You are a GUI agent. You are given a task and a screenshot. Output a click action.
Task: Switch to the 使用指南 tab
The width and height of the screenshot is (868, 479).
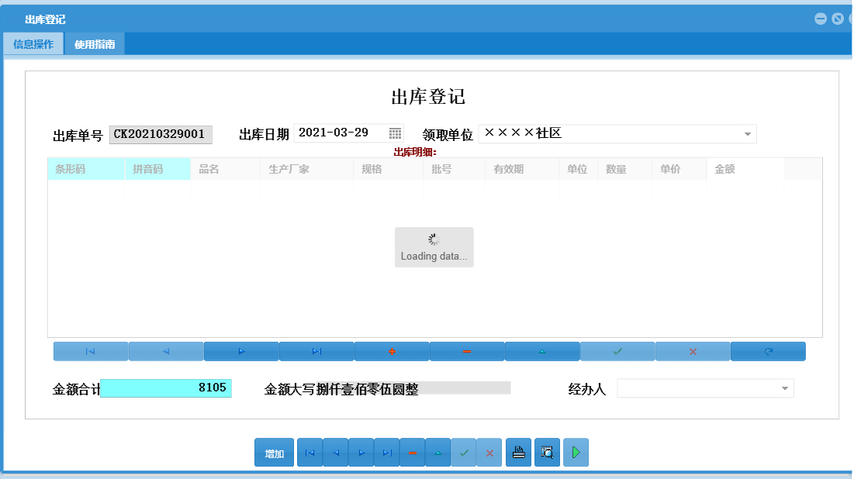(x=94, y=43)
